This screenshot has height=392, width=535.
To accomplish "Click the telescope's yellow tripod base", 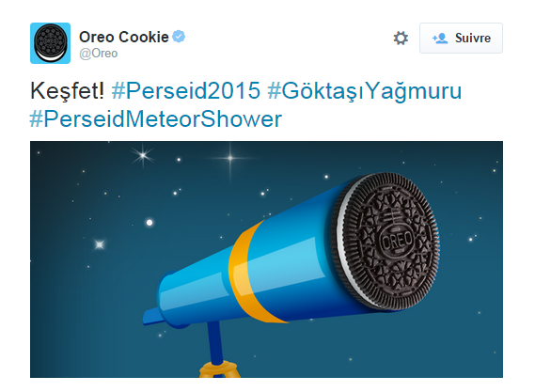I will [220, 369].
